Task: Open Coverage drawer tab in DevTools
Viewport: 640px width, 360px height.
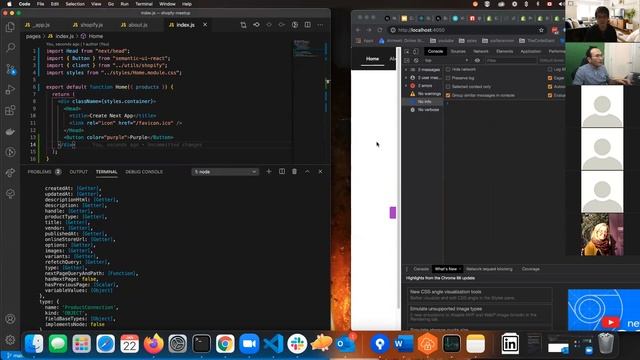Action: click(x=531, y=269)
